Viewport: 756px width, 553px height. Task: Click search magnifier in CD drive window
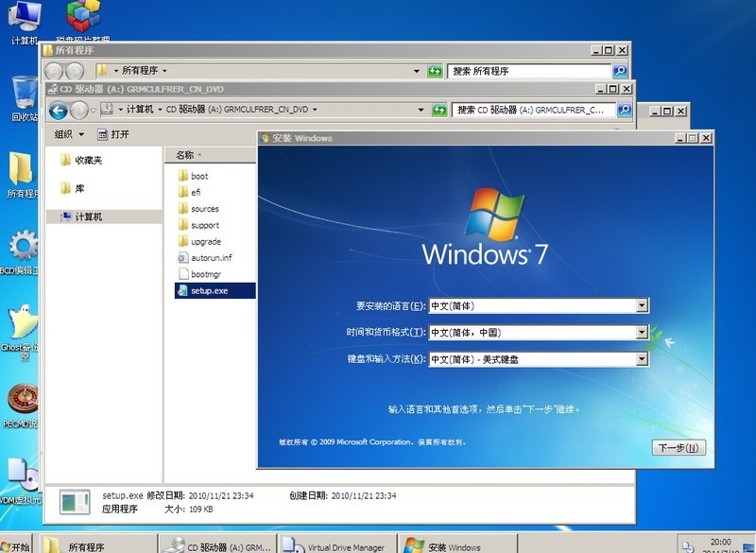(x=625, y=110)
